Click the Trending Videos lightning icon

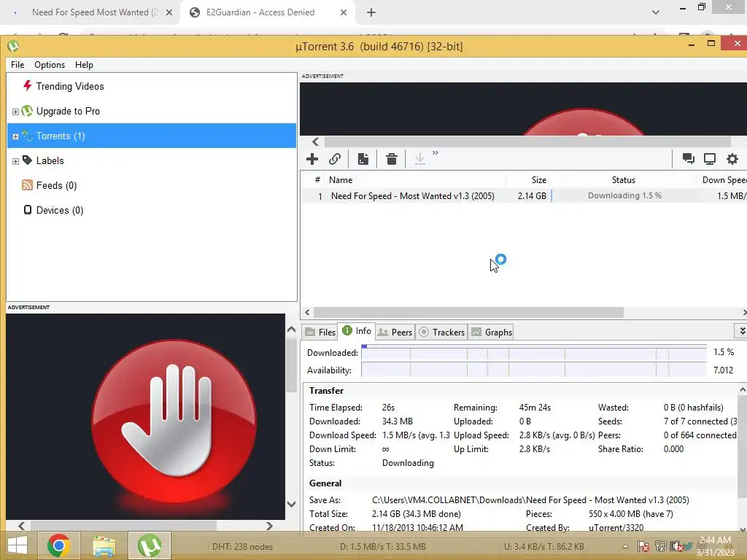[27, 86]
